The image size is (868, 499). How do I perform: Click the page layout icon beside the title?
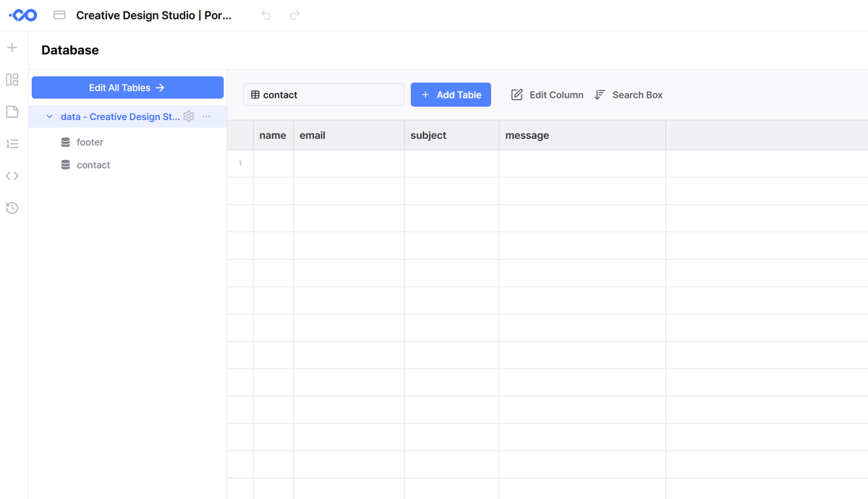click(x=60, y=15)
